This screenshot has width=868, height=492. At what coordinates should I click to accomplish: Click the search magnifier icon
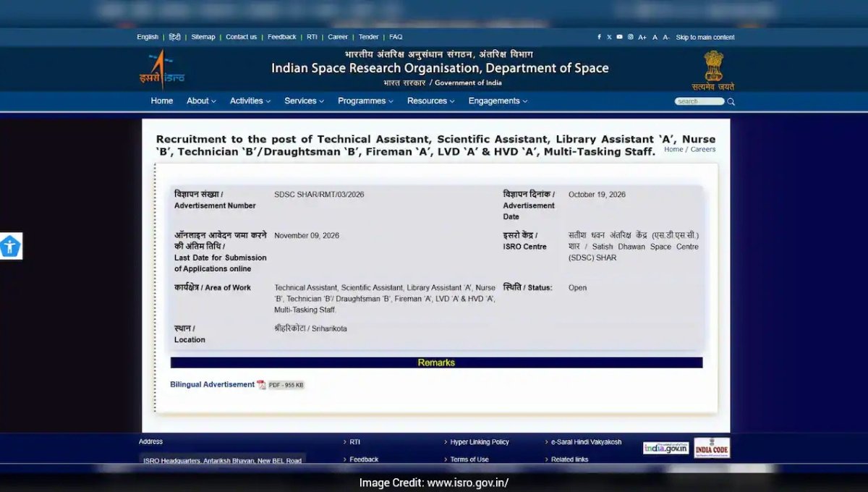click(731, 101)
